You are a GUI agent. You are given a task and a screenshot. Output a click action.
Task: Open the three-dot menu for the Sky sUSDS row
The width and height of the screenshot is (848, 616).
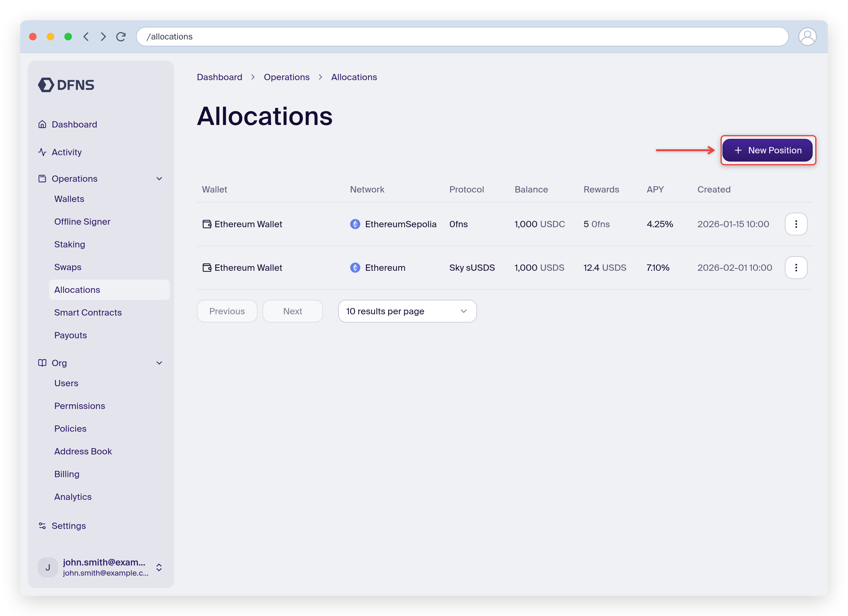(796, 267)
